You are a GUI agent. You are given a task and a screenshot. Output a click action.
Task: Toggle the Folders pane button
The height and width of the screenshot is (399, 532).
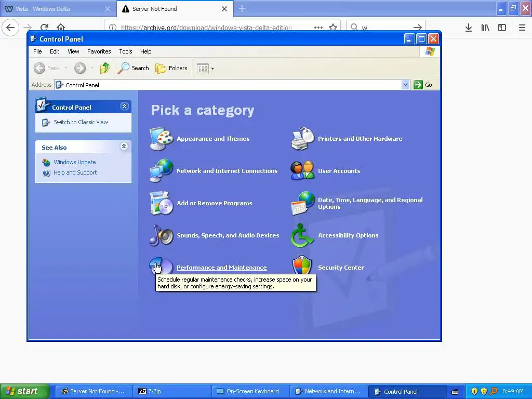(171, 68)
